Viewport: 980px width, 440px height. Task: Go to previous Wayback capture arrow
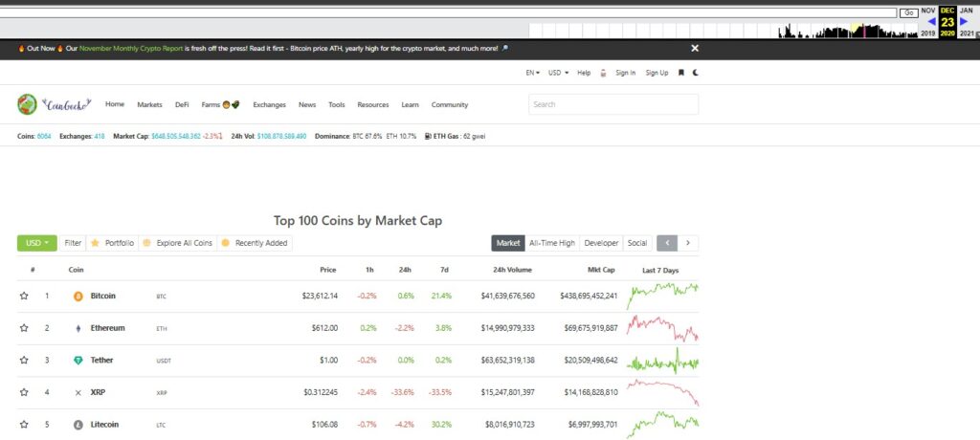pyautogui.click(x=931, y=21)
